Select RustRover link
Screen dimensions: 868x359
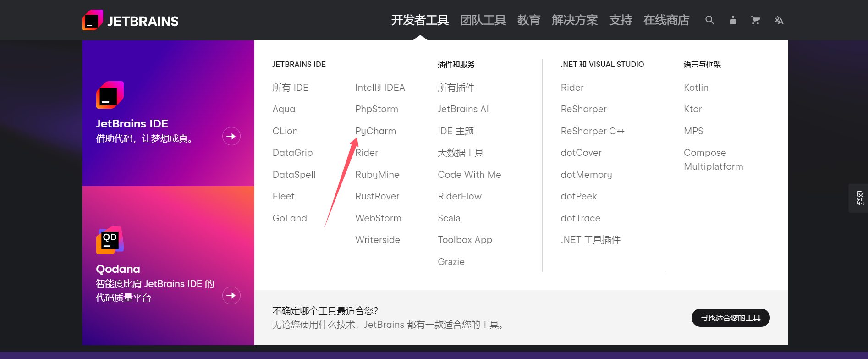click(x=377, y=196)
